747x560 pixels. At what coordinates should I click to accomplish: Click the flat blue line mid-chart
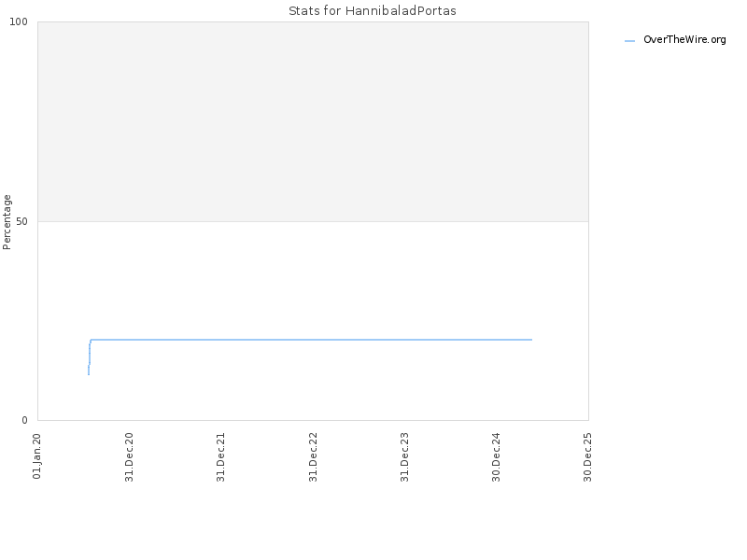311,340
